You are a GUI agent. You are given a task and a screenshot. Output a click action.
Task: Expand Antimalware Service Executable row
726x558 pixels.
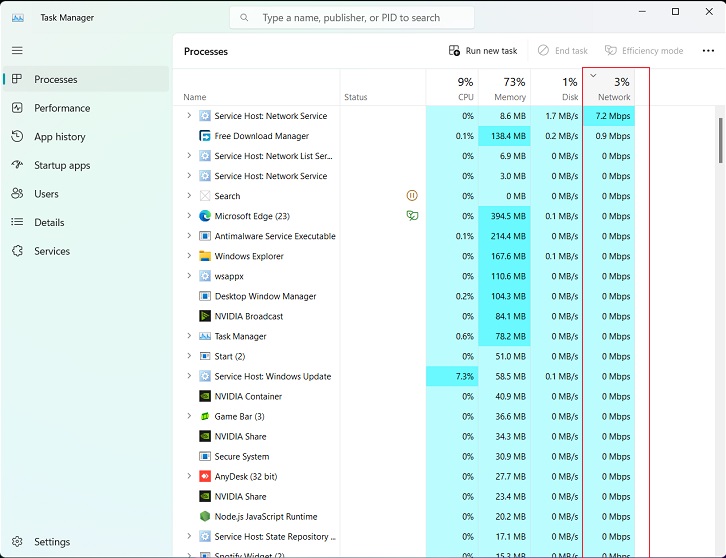189,236
